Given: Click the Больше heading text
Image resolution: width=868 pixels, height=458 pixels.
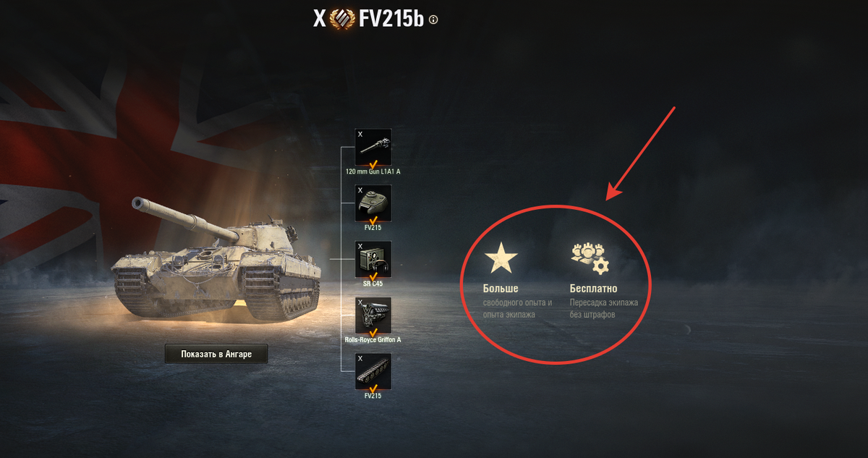Looking at the screenshot, I should [501, 289].
